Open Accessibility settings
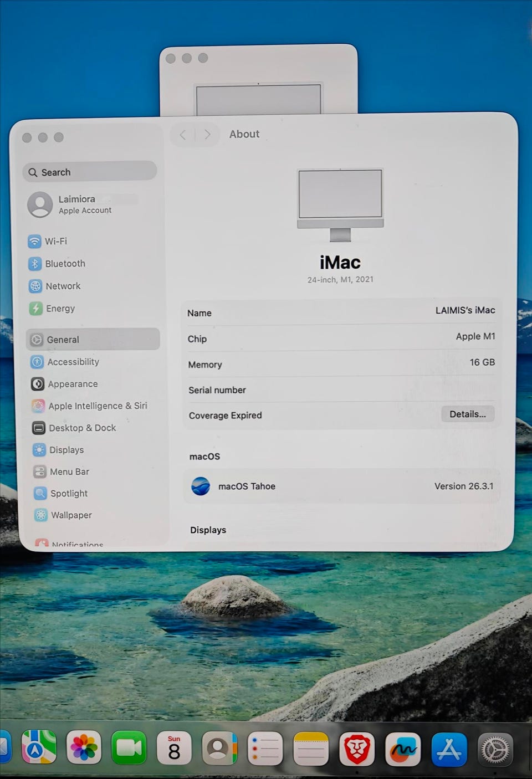Viewport: 532px width, 779px height. coord(65,362)
